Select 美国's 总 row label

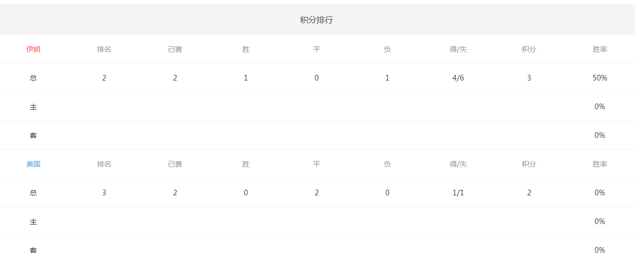[33, 193]
